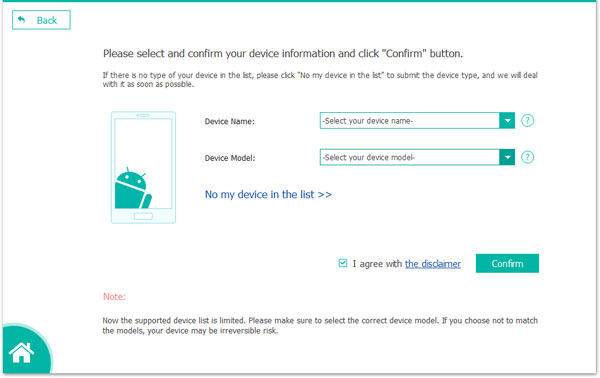
Task: Expand the Device Name dropdown arrow
Action: tap(507, 121)
